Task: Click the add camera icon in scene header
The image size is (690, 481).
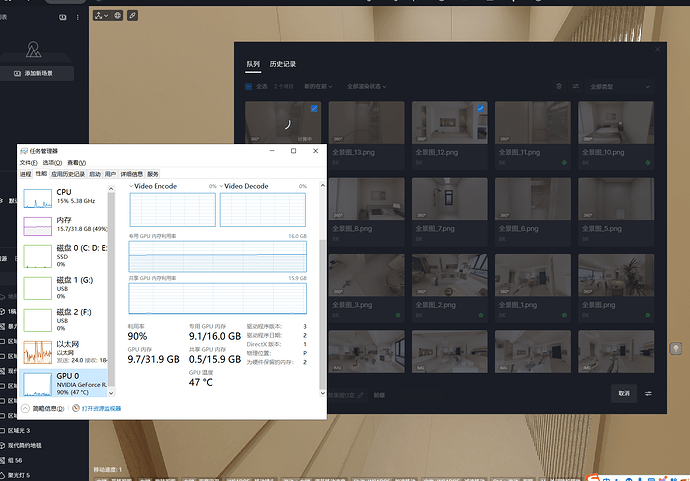Action: click(62, 17)
